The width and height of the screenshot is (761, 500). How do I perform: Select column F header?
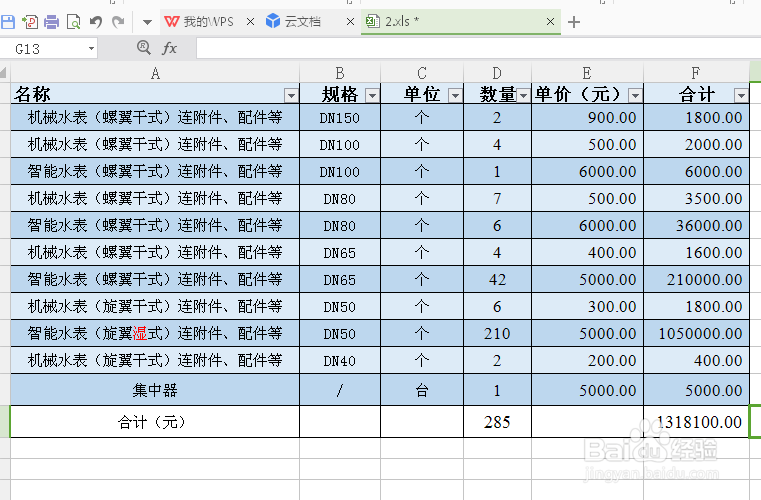[x=696, y=73]
